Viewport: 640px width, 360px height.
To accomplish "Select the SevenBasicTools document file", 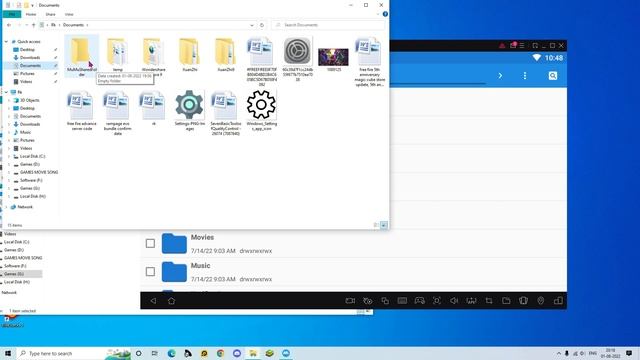I will click(225, 113).
